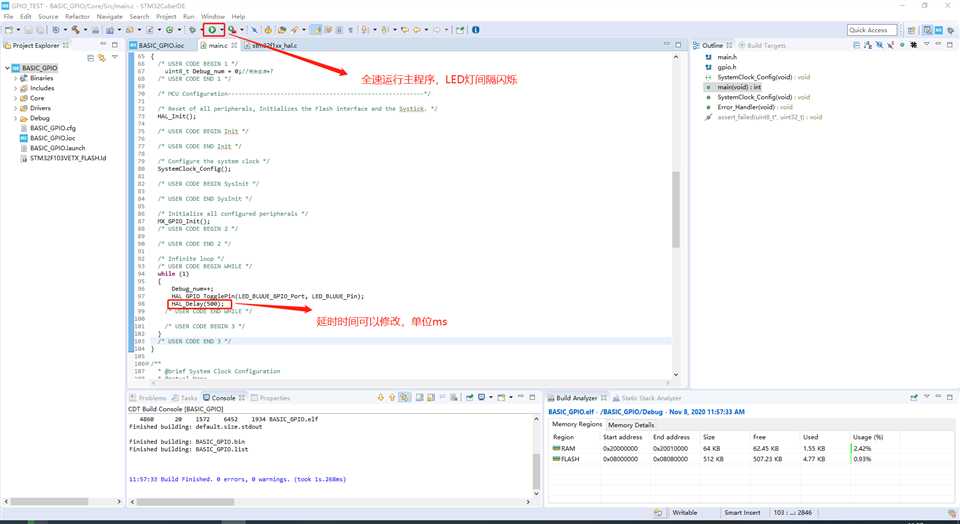Select BASIC_GPIO.launch file
The height and width of the screenshot is (524, 960).
tap(58, 148)
